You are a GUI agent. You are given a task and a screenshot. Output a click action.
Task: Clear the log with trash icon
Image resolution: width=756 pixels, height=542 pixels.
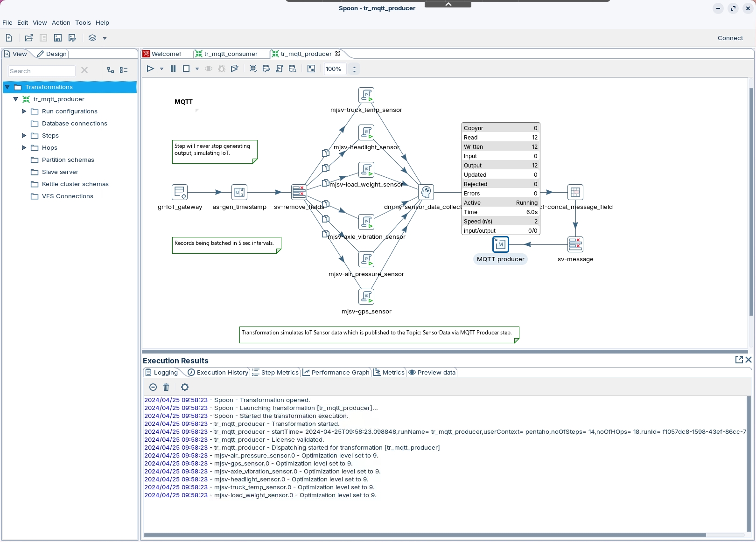pos(166,387)
